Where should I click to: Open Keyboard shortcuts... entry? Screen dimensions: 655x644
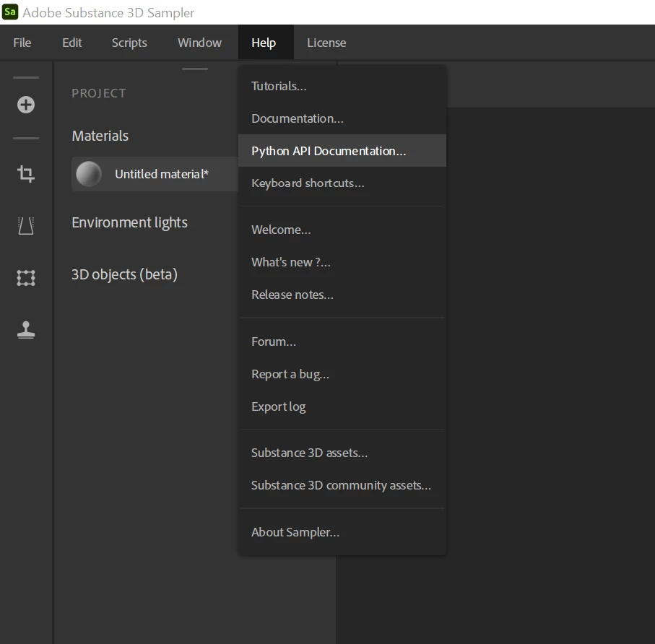342,183
